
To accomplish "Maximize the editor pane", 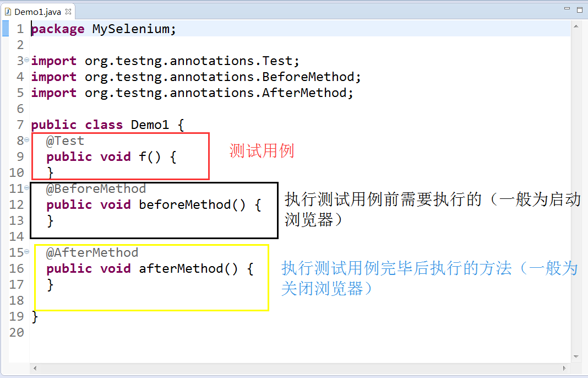I will 579,10.
